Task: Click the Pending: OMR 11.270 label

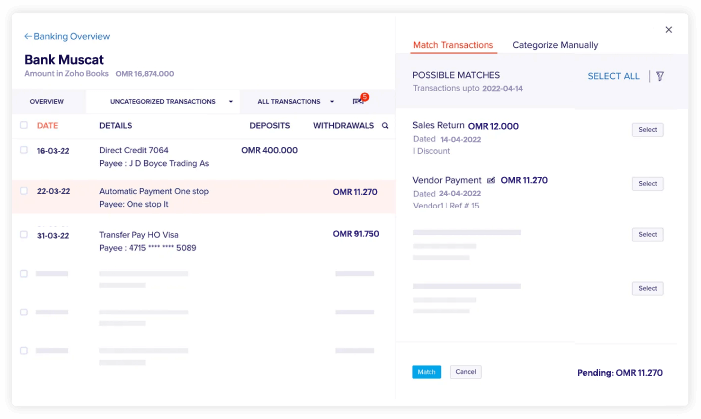Action: click(620, 373)
